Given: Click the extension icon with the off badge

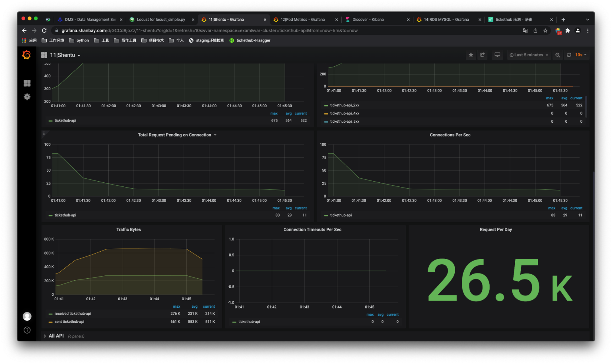Looking at the screenshot, I should (558, 31).
